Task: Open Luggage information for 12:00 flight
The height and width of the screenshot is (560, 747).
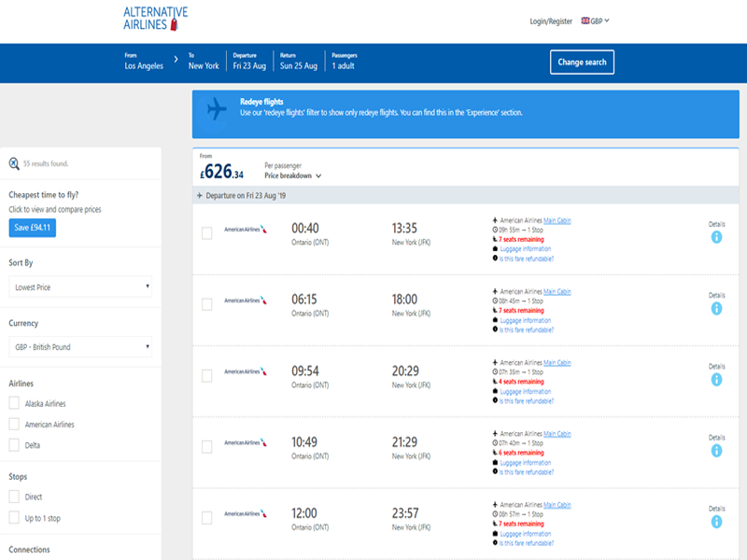Action: click(526, 534)
